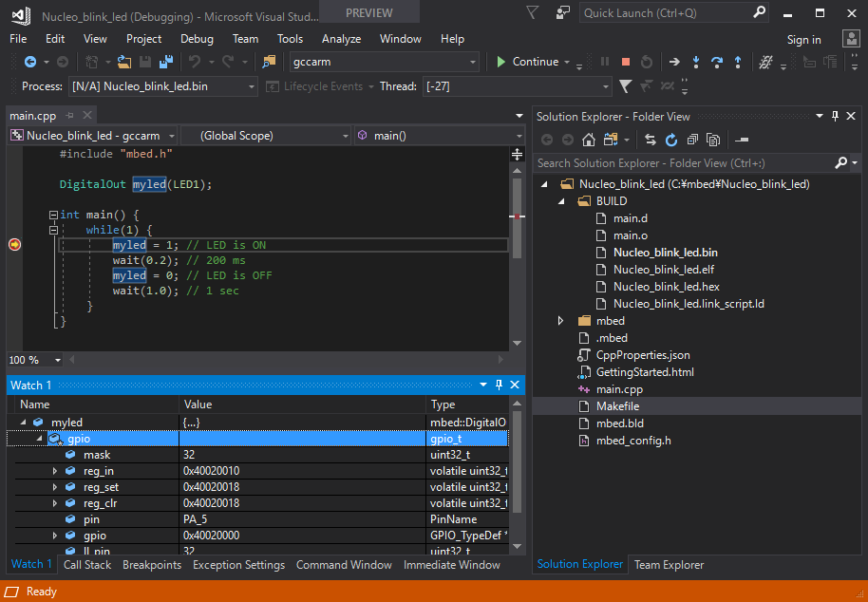The image size is (868, 602).
Task: Open the Immediate Window tab
Action: pyautogui.click(x=452, y=565)
